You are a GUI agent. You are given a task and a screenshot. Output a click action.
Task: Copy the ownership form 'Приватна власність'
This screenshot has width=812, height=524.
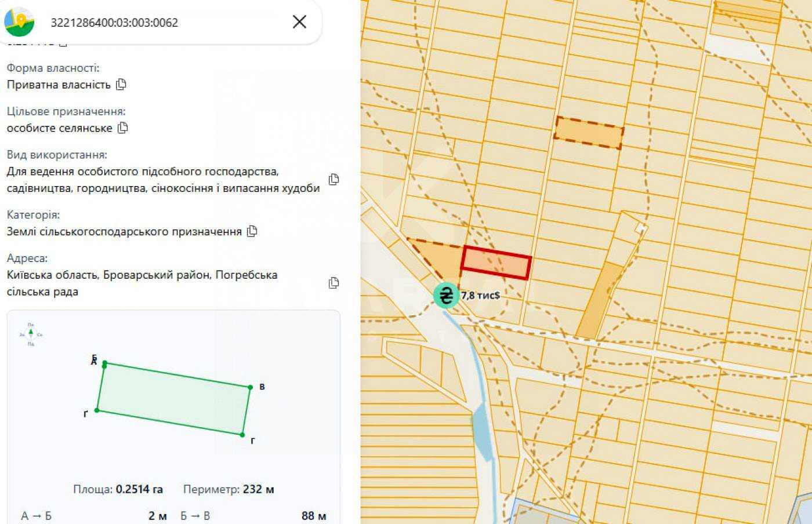121,85
